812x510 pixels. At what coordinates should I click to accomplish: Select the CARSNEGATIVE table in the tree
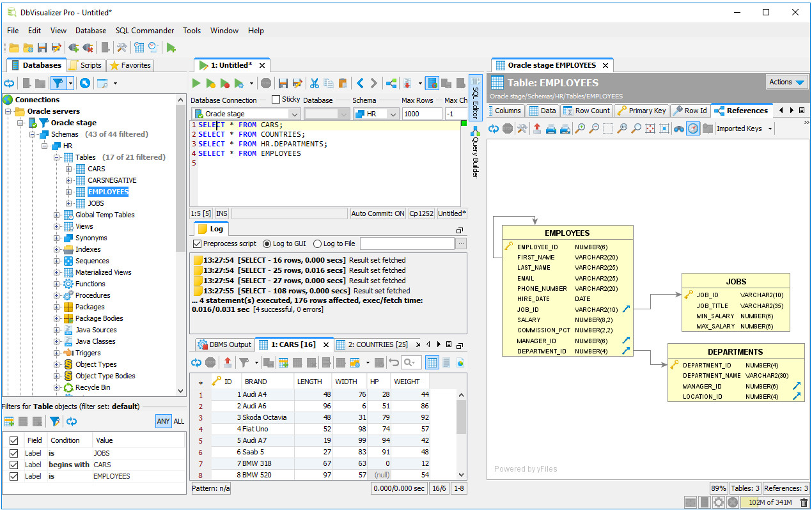click(112, 180)
